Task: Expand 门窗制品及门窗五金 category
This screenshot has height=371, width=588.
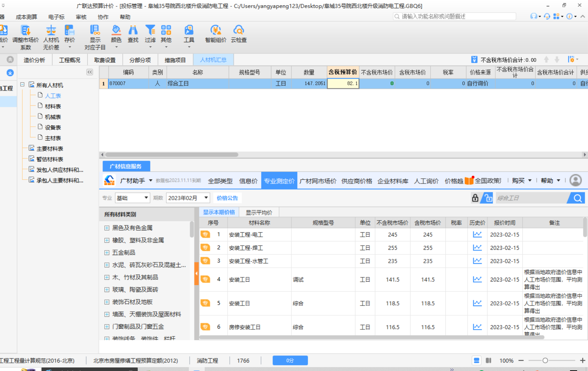Action: [107, 327]
